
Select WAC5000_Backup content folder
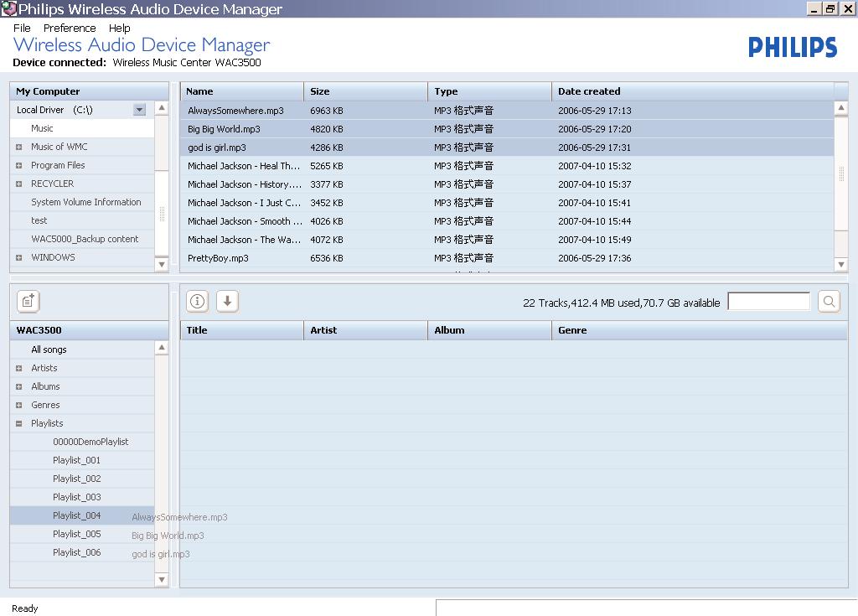pyautogui.click(x=82, y=240)
